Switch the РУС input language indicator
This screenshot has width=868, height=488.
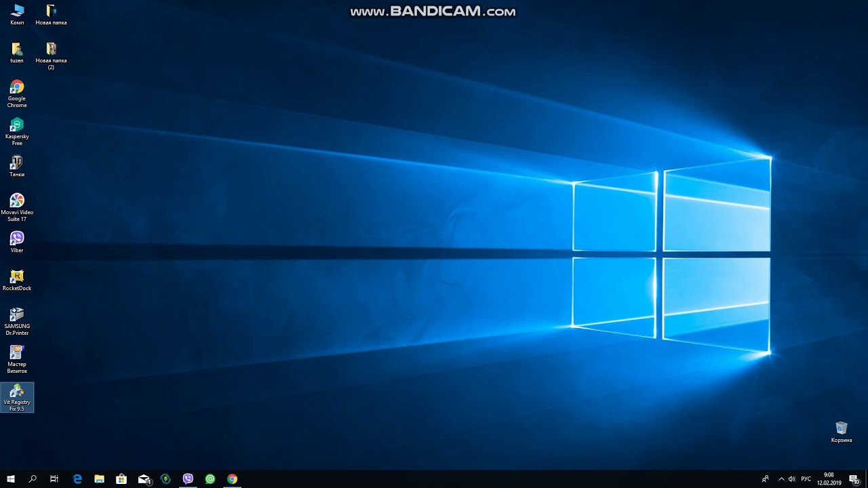tap(806, 479)
